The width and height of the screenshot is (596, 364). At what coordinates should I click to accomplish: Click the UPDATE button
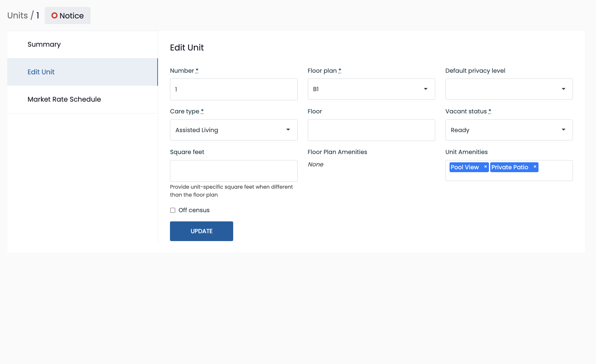point(201,231)
